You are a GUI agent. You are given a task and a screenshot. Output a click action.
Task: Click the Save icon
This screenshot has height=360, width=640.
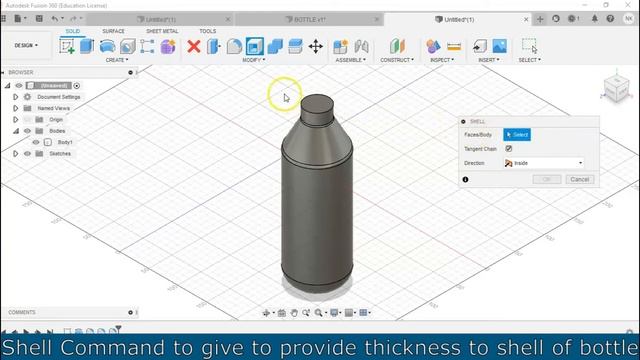pyautogui.click(x=39, y=18)
